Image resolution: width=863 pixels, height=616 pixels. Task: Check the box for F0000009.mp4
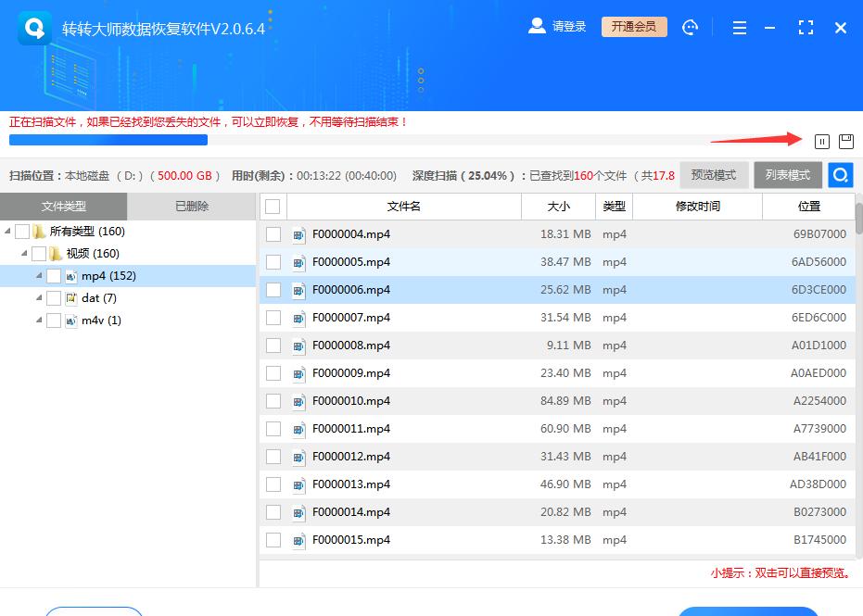273,373
